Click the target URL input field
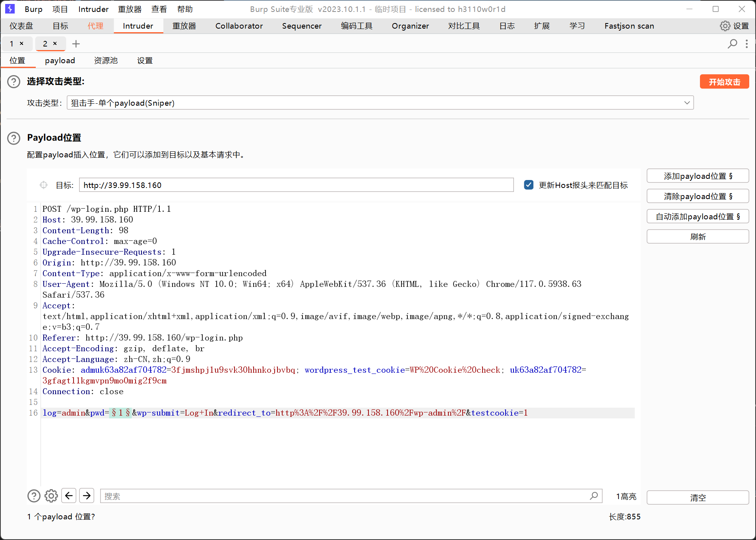 coord(297,185)
